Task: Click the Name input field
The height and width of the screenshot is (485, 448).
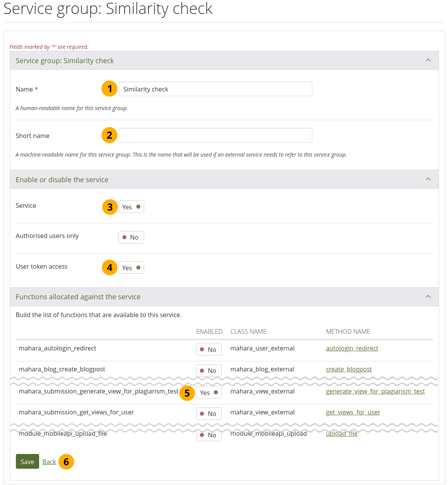Action: coord(215,89)
